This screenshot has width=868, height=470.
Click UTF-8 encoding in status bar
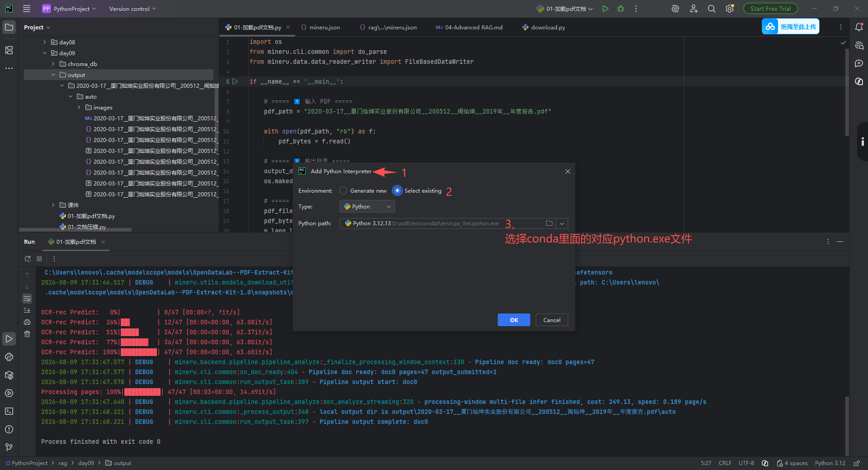tap(746, 463)
